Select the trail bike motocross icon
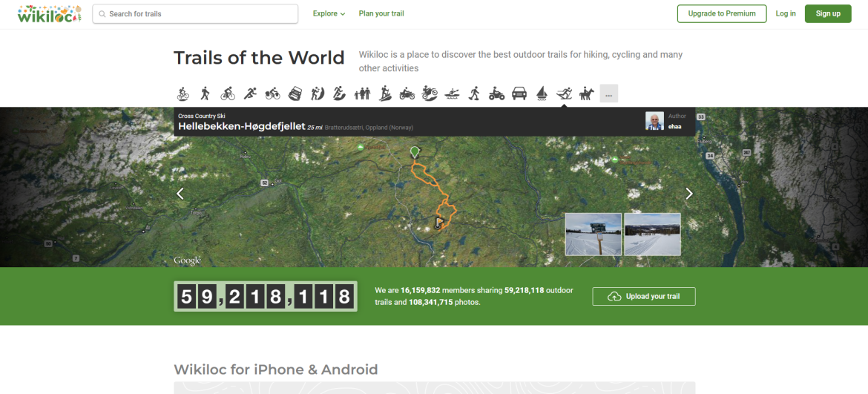This screenshot has height=394, width=868. (430, 93)
